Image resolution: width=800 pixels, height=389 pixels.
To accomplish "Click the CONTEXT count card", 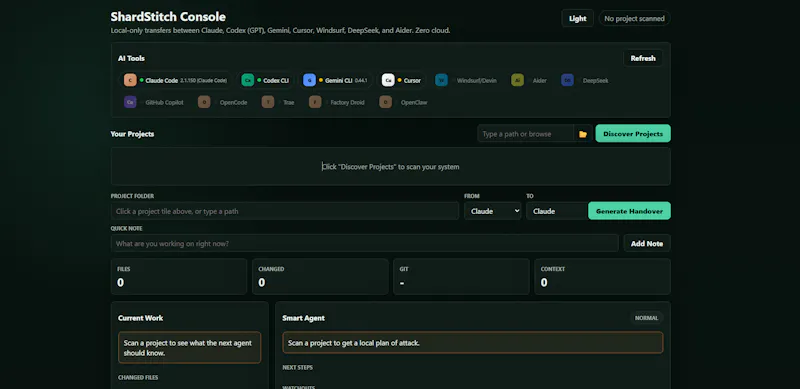I will click(x=602, y=277).
